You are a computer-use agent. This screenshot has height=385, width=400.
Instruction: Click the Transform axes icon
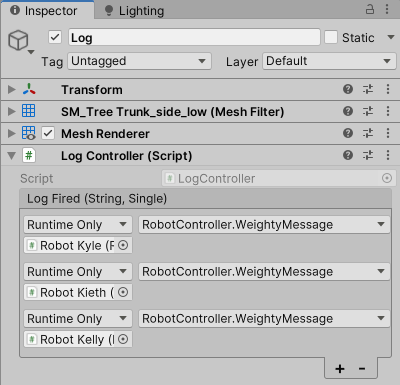click(x=29, y=89)
